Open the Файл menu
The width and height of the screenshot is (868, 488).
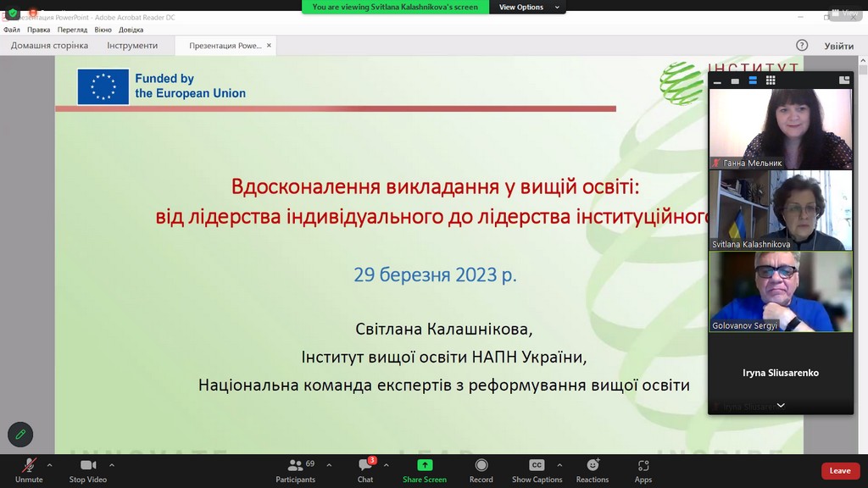(x=12, y=30)
